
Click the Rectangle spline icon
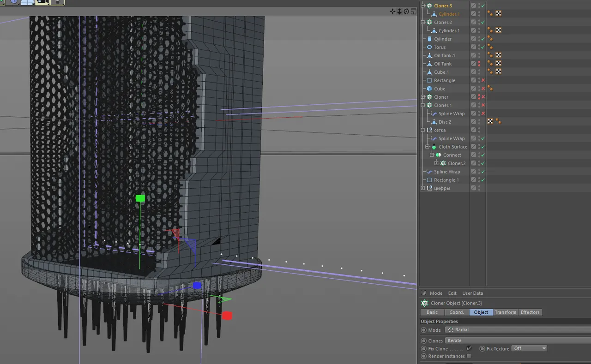point(429,80)
